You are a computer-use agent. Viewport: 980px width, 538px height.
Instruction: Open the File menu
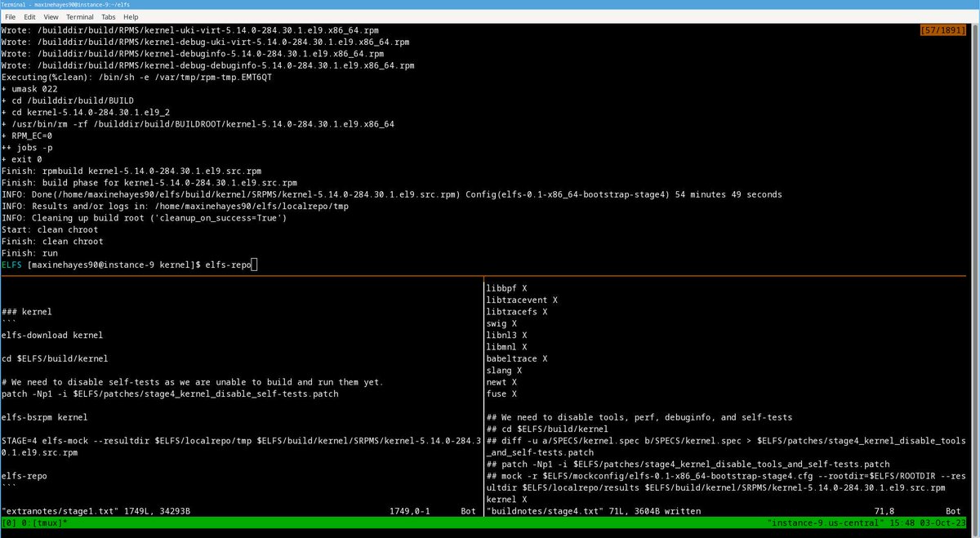tap(11, 16)
